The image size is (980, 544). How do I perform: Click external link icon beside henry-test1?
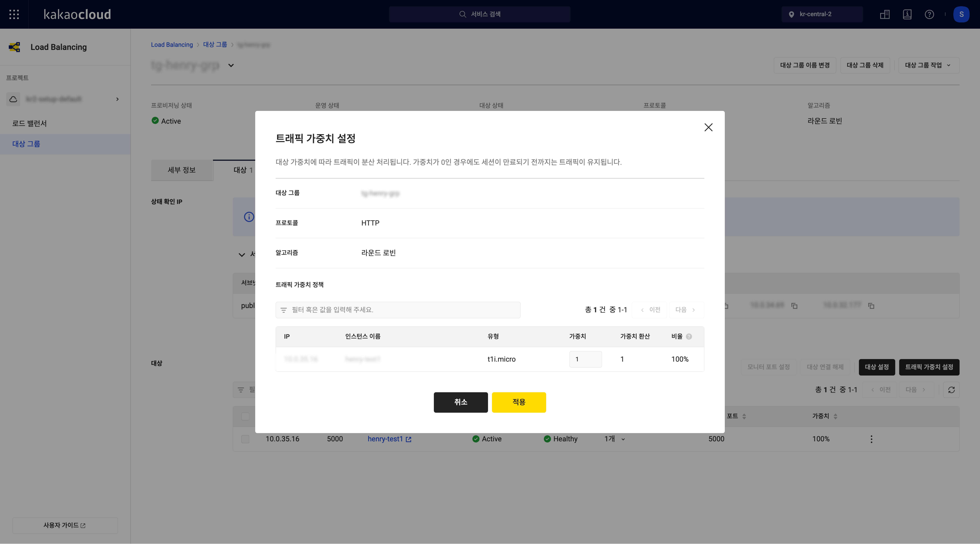[x=409, y=439]
